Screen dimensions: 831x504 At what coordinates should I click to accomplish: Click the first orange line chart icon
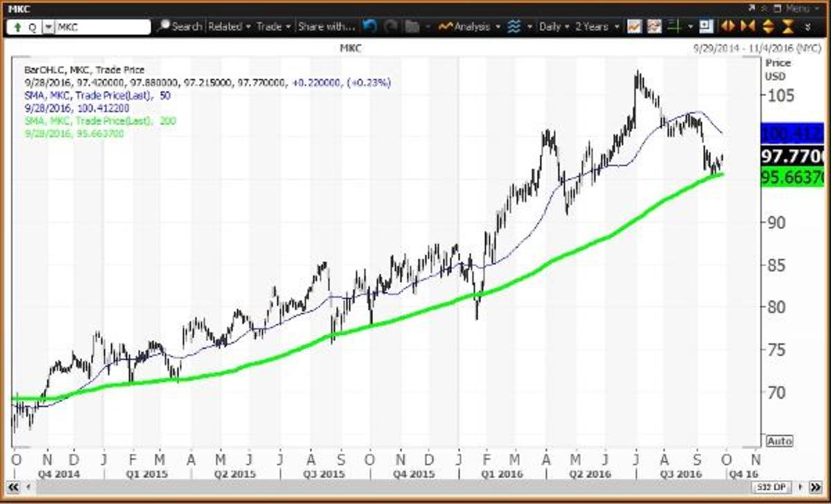coord(634,27)
